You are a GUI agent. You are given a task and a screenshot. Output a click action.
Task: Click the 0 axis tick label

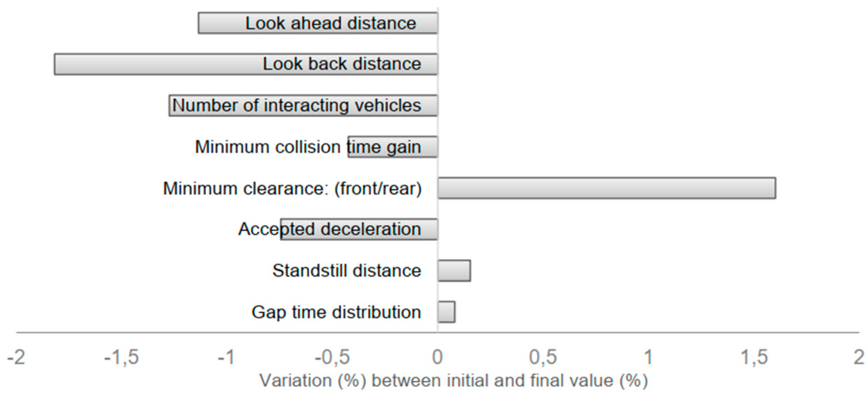437,357
